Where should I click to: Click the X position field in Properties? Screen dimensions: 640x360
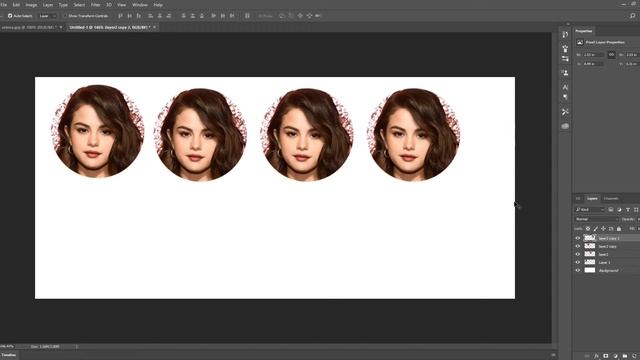click(593, 64)
